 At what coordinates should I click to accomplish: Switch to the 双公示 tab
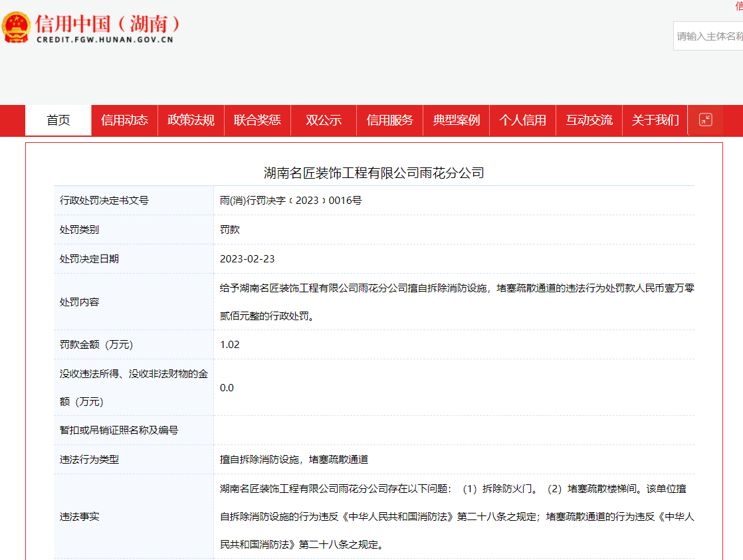click(x=324, y=120)
